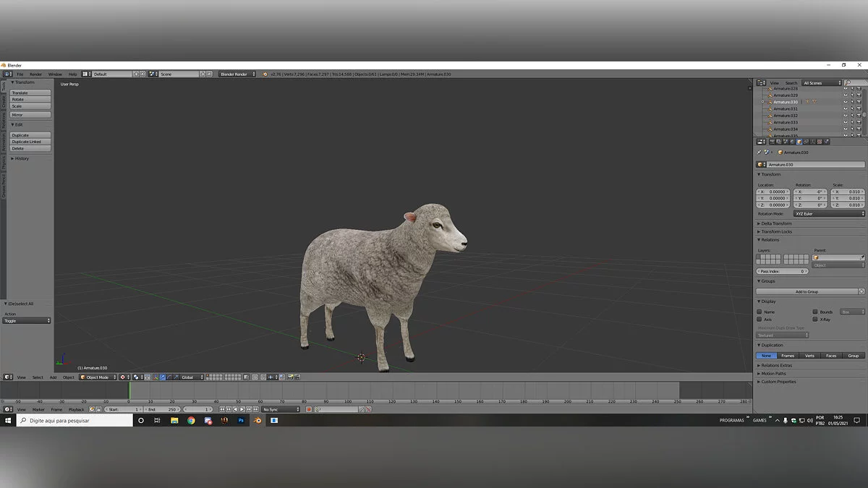This screenshot has width=868, height=488.
Task: Open the Render menu
Action: click(x=35, y=74)
